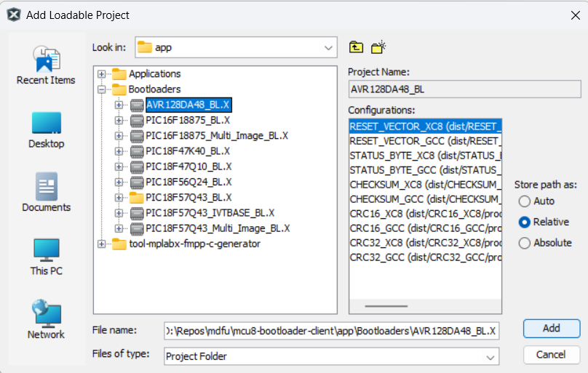Open Network sidebar location
Image resolution: width=588 pixels, height=373 pixels.
(x=46, y=320)
